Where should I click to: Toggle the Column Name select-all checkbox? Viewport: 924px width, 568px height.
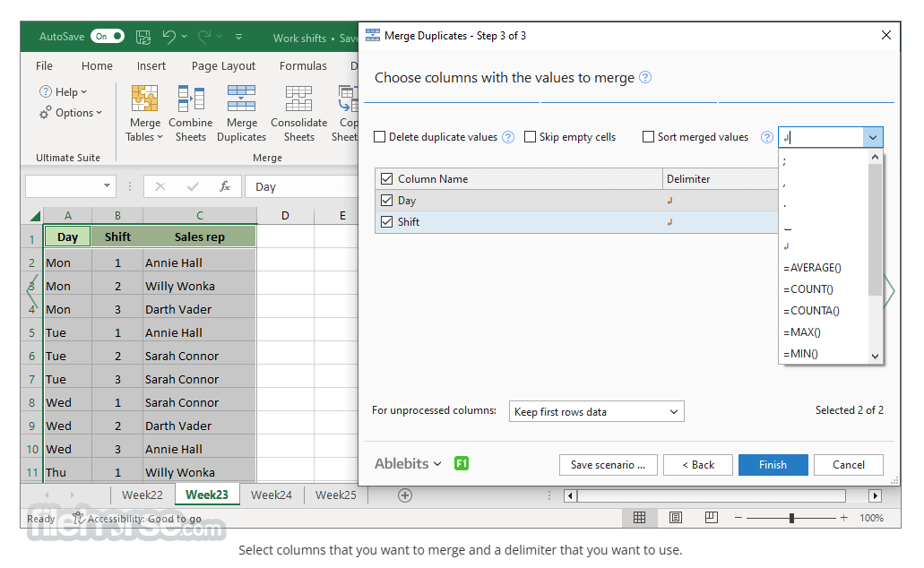tap(386, 178)
